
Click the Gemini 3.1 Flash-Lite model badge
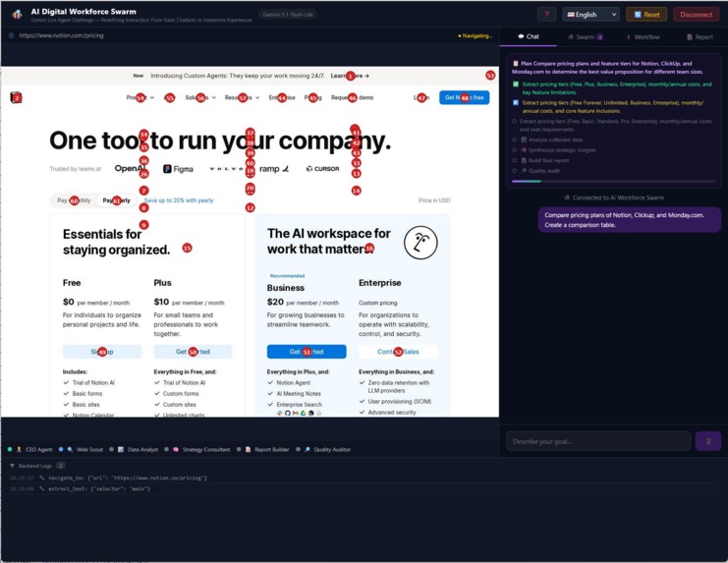288,15
